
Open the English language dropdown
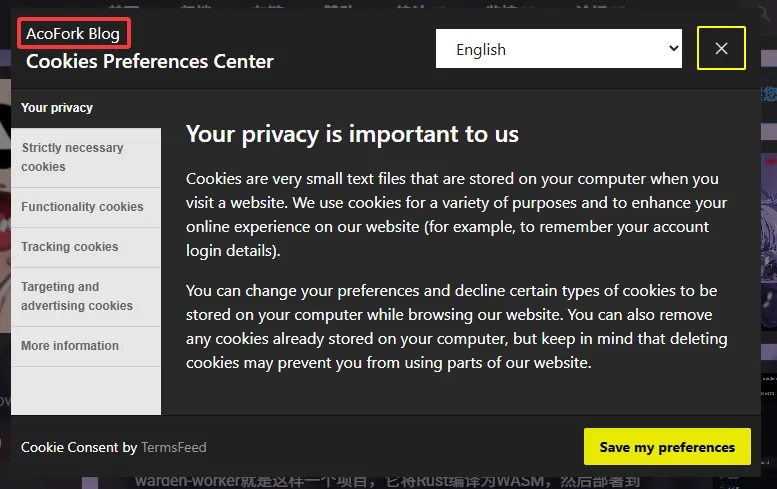tap(557, 49)
